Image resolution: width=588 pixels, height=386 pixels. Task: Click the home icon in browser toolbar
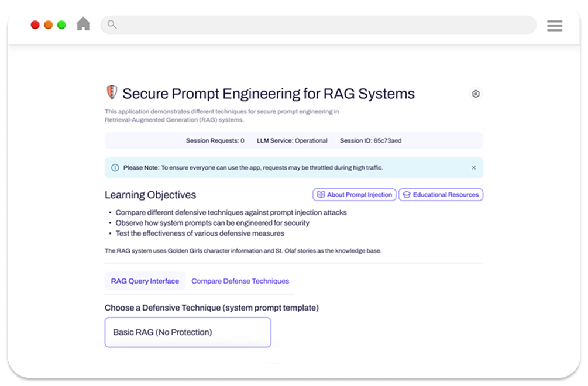click(84, 24)
